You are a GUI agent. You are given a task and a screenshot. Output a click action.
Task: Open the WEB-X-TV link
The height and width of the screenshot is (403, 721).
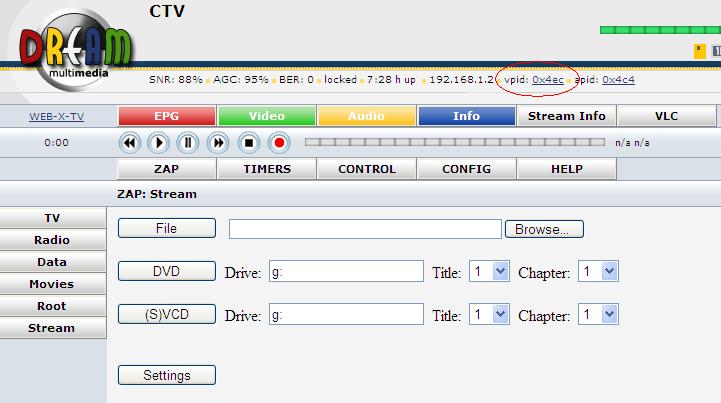pyautogui.click(x=57, y=117)
